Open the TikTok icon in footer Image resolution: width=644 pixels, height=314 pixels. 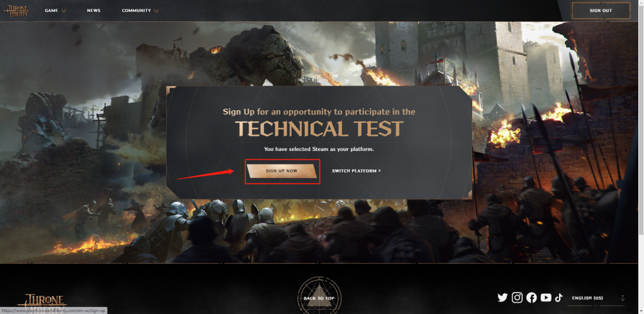[x=558, y=298]
